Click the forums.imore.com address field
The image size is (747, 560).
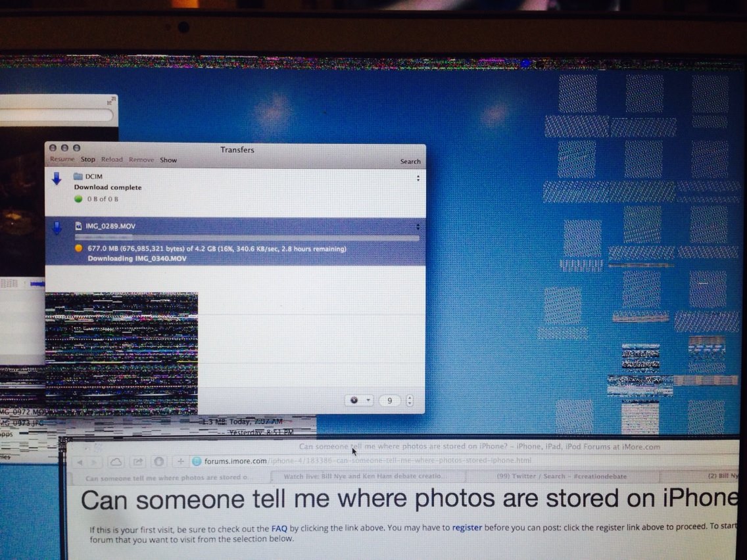pos(464,461)
